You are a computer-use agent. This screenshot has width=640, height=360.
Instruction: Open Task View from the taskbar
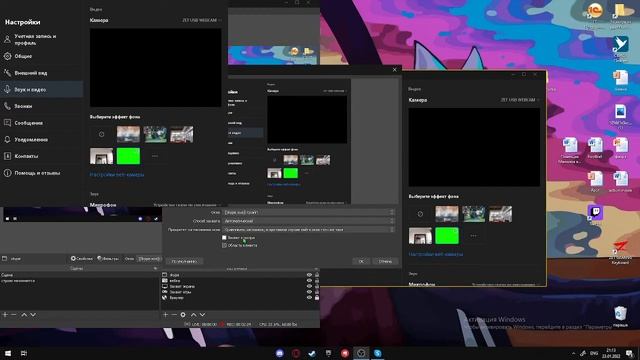click(x=24, y=353)
